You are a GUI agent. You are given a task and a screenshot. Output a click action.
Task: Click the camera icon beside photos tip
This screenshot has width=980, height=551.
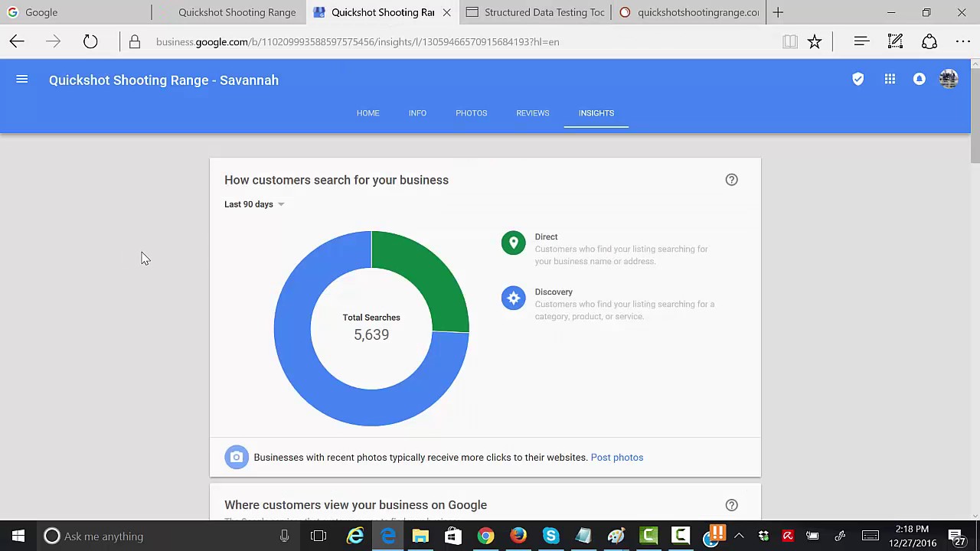pos(237,458)
